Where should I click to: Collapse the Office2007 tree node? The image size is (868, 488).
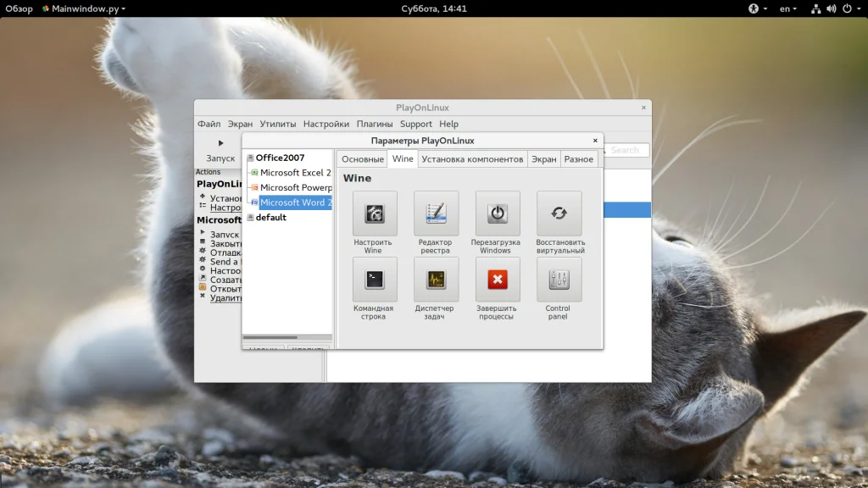tap(250, 158)
